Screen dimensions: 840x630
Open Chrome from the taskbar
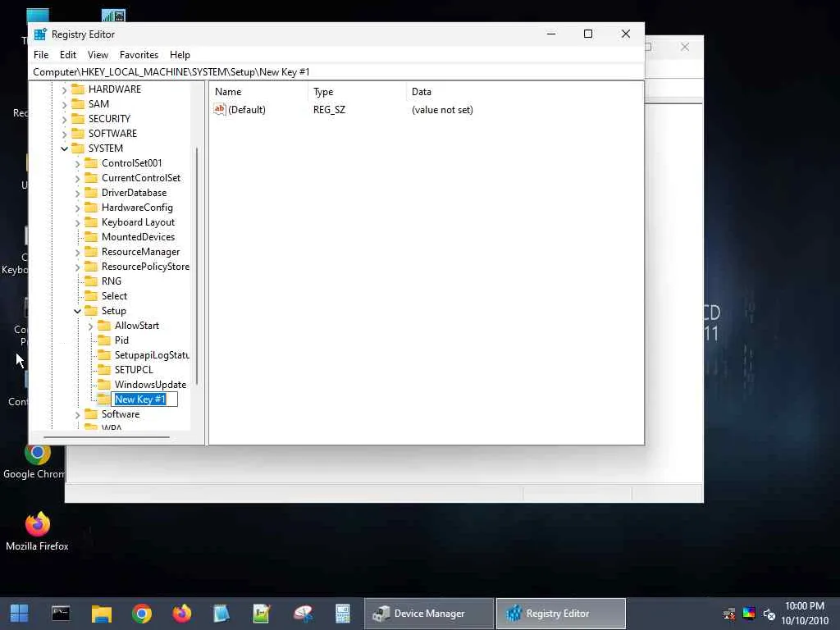tap(142, 614)
